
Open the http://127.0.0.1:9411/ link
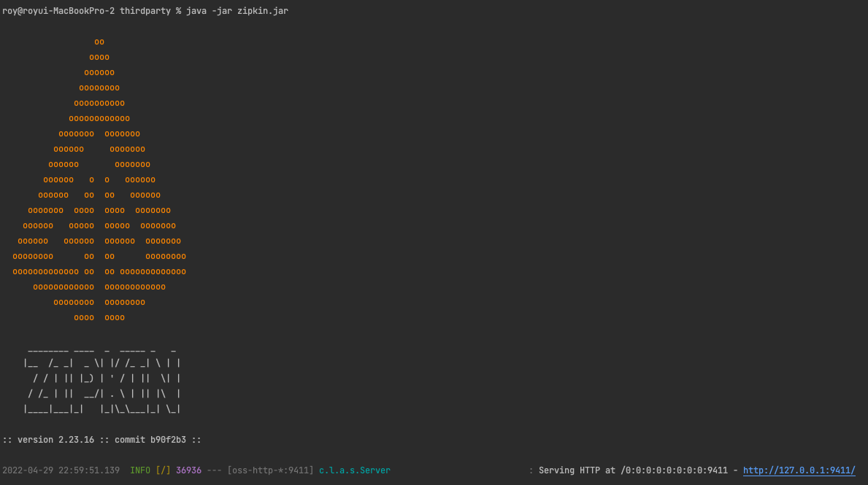[x=799, y=470]
